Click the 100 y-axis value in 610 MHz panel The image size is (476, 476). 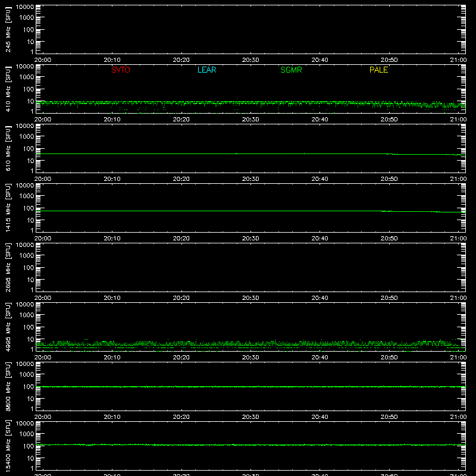pos(29,149)
